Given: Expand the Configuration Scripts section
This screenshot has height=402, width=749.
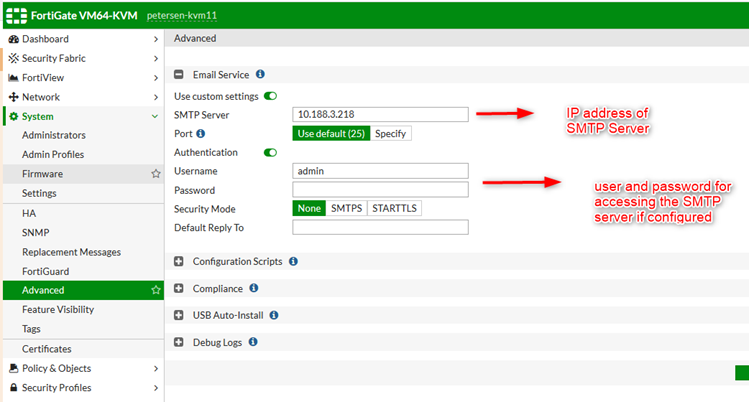Looking at the screenshot, I should point(179,262).
